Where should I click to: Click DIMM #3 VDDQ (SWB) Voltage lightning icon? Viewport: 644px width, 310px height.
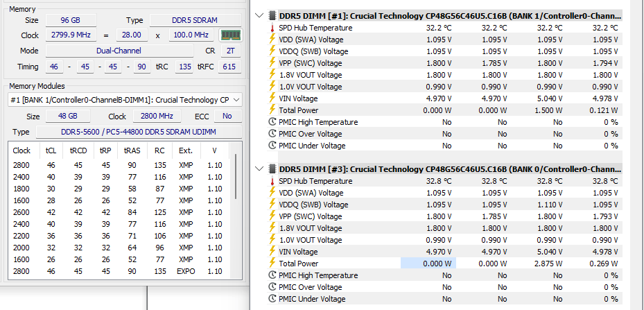click(x=272, y=205)
